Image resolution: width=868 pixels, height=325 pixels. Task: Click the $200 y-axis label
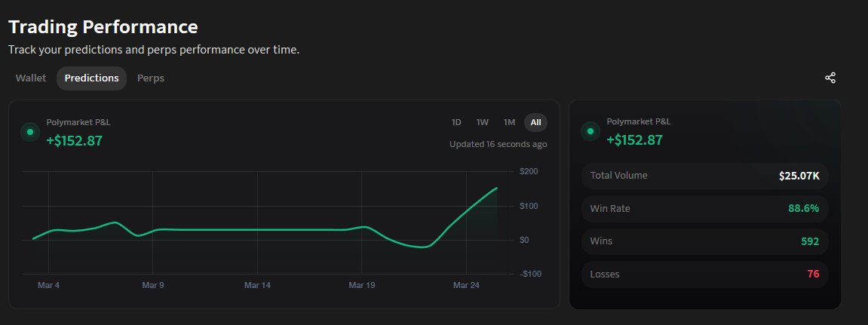pos(529,172)
